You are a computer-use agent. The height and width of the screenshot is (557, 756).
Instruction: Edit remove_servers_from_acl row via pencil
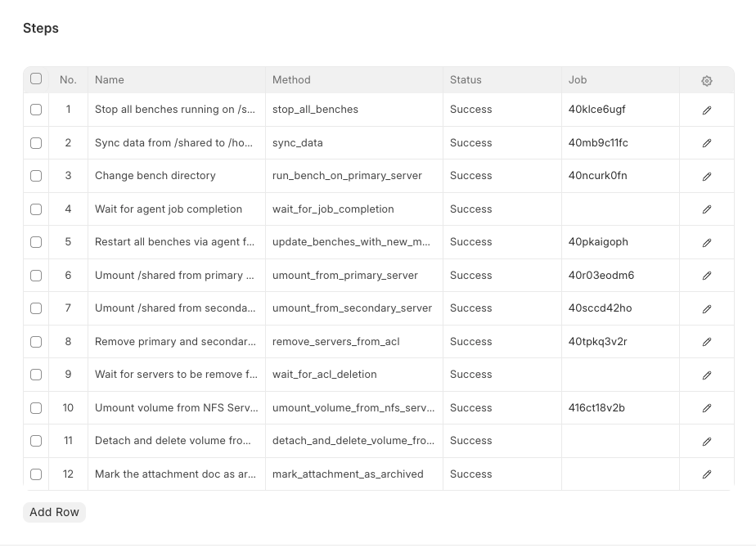(707, 342)
